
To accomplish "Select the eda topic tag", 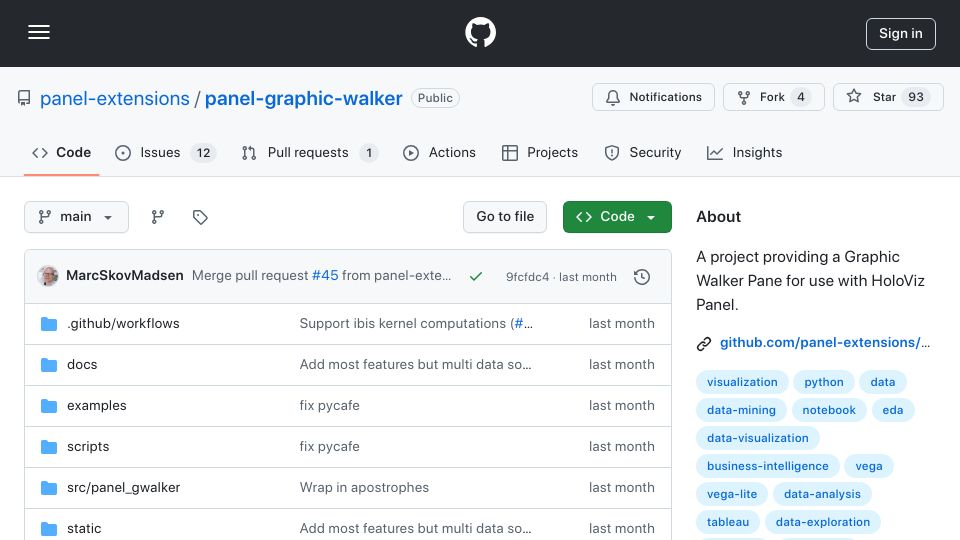I will 893,410.
